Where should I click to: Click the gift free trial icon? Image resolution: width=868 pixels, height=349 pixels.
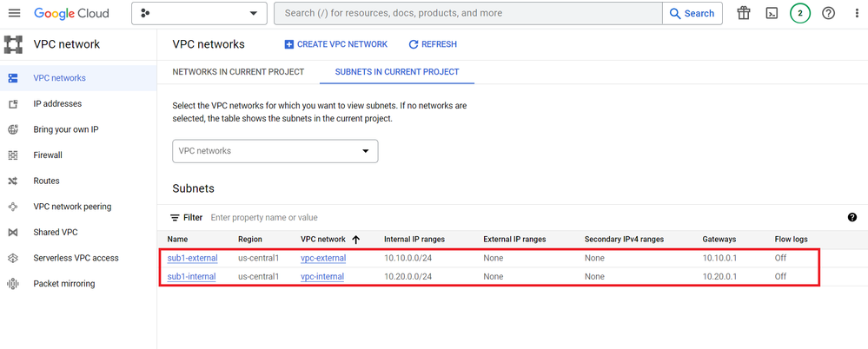[x=743, y=13]
